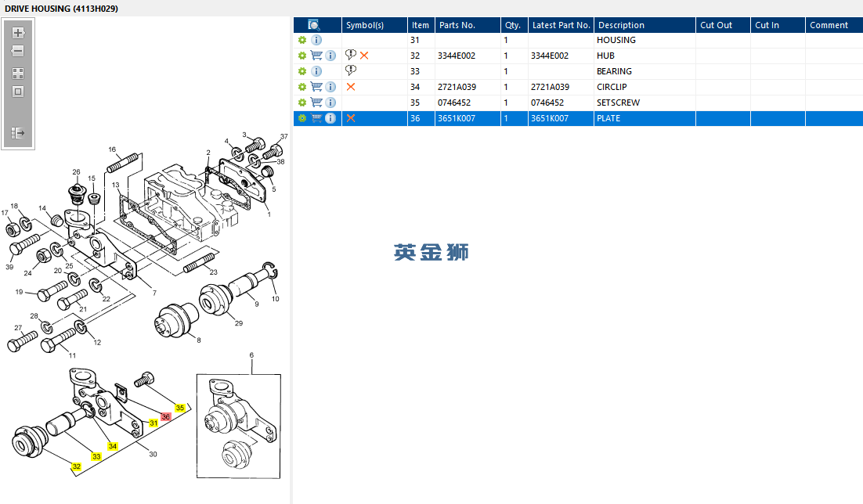Click highlighted callout 35 in the diagram
The height and width of the screenshot is (504, 863).
pos(180,408)
